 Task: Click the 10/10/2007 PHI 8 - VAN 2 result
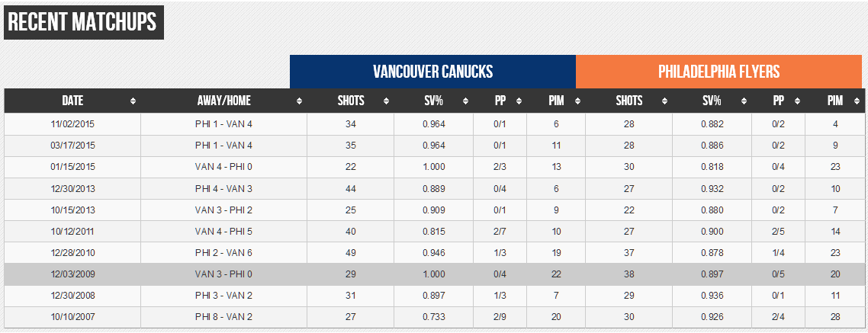tap(223, 316)
